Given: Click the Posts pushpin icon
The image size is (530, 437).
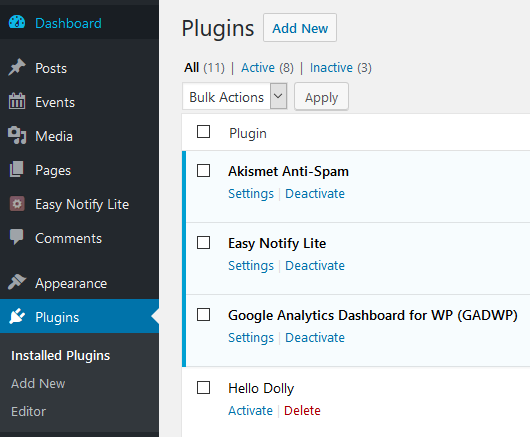Looking at the screenshot, I should pos(17,67).
